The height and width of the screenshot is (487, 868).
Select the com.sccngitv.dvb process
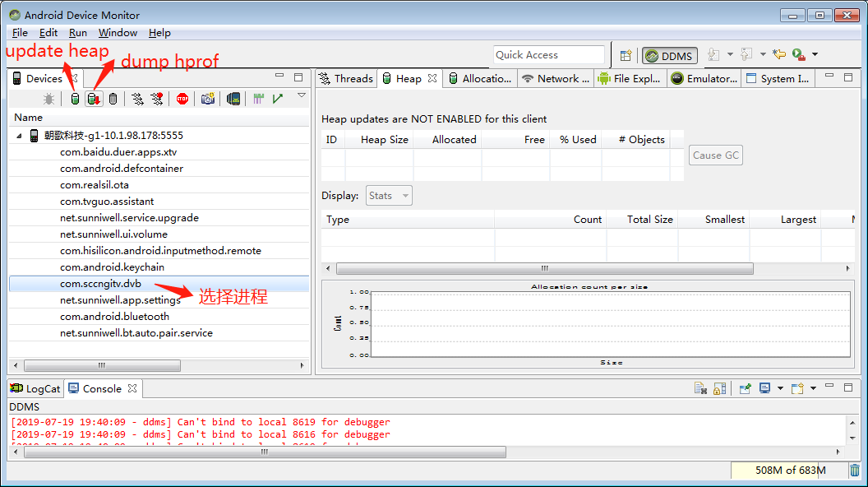pyautogui.click(x=159, y=284)
